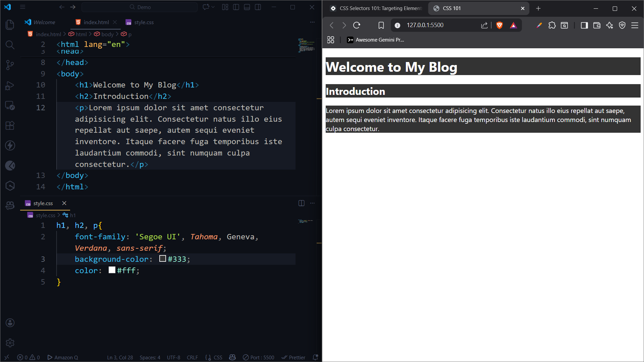Split the style.css editor group

point(301,203)
